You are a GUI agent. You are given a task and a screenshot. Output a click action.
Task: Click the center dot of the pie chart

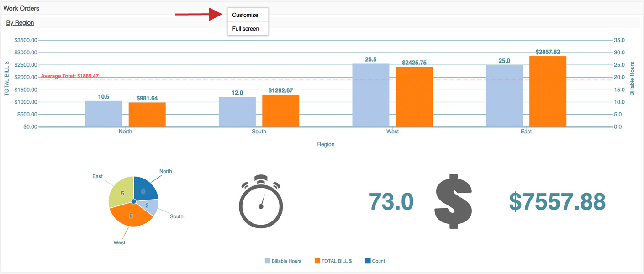[133, 201]
